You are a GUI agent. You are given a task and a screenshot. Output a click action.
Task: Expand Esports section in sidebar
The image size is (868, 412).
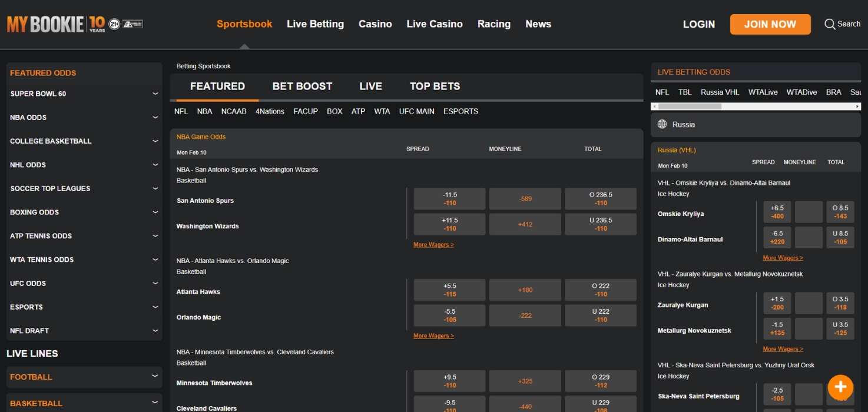(84, 307)
